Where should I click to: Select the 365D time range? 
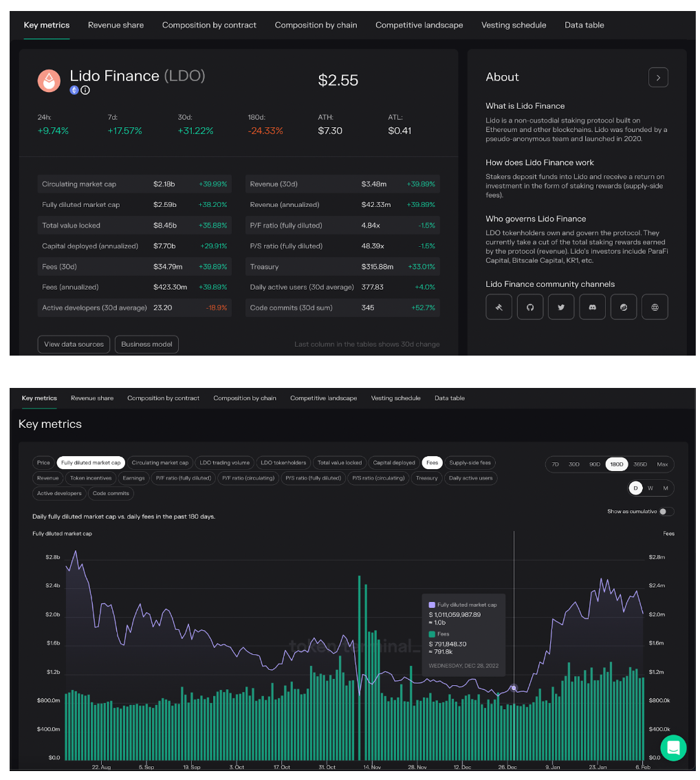pyautogui.click(x=640, y=464)
